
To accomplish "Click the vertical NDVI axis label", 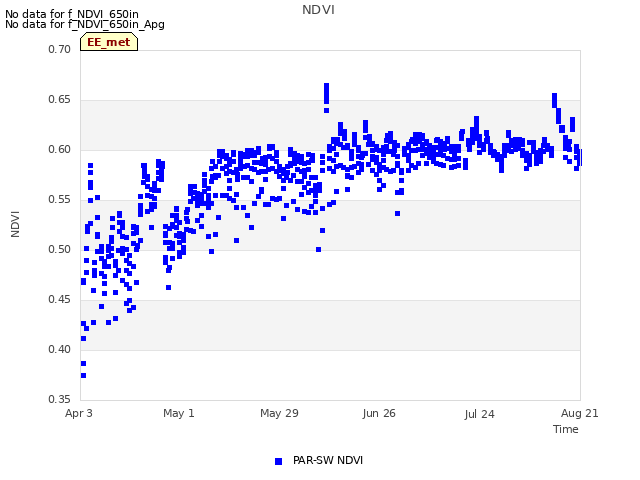I will coord(15,224).
